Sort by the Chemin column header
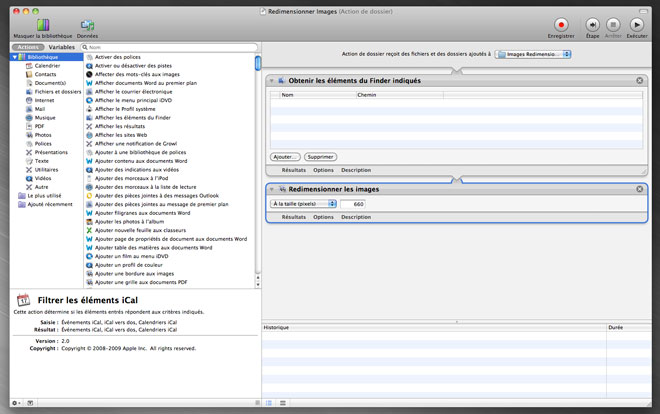660x414 pixels. point(399,95)
